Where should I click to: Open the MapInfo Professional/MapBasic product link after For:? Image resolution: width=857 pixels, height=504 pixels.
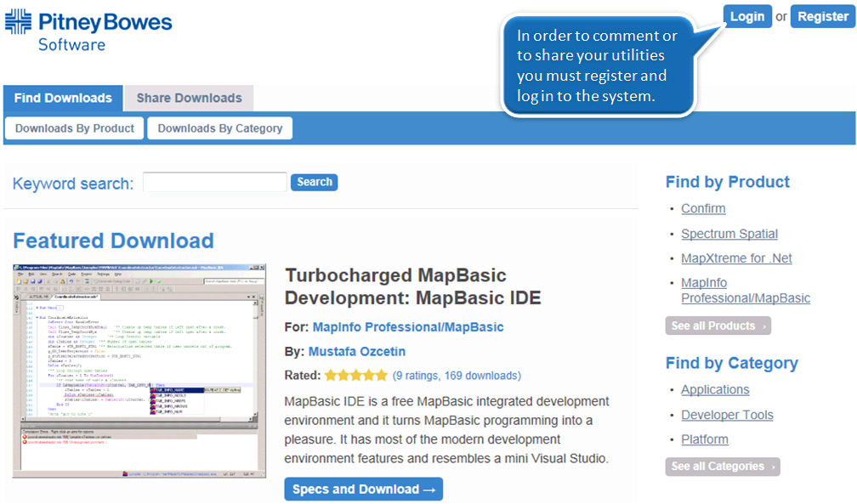[x=408, y=327]
